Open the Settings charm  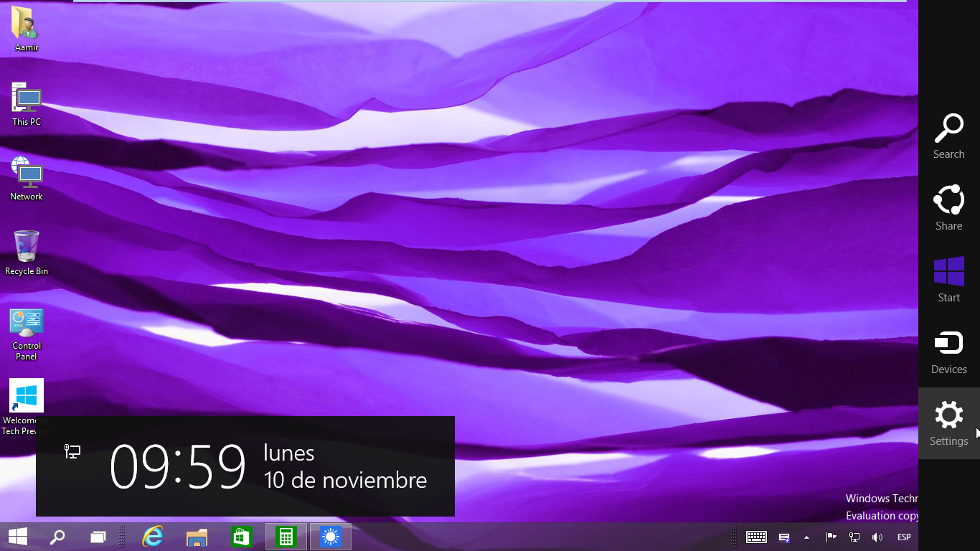[948, 423]
